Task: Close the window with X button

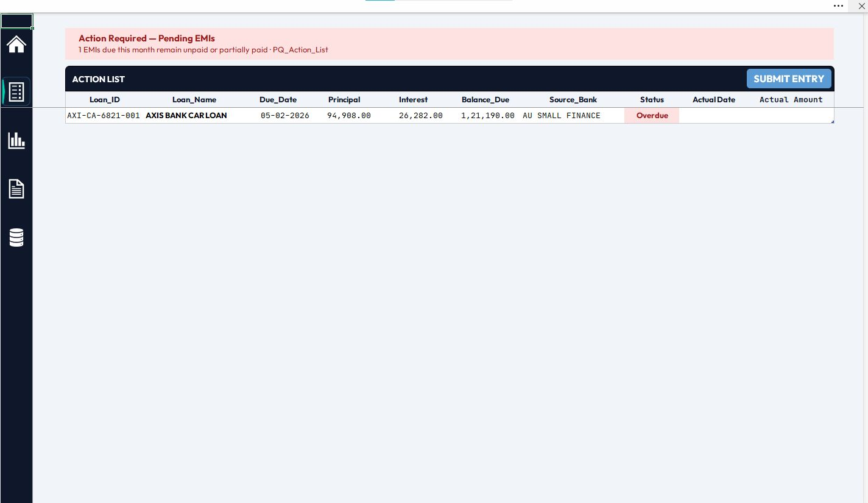Action: [861, 5]
